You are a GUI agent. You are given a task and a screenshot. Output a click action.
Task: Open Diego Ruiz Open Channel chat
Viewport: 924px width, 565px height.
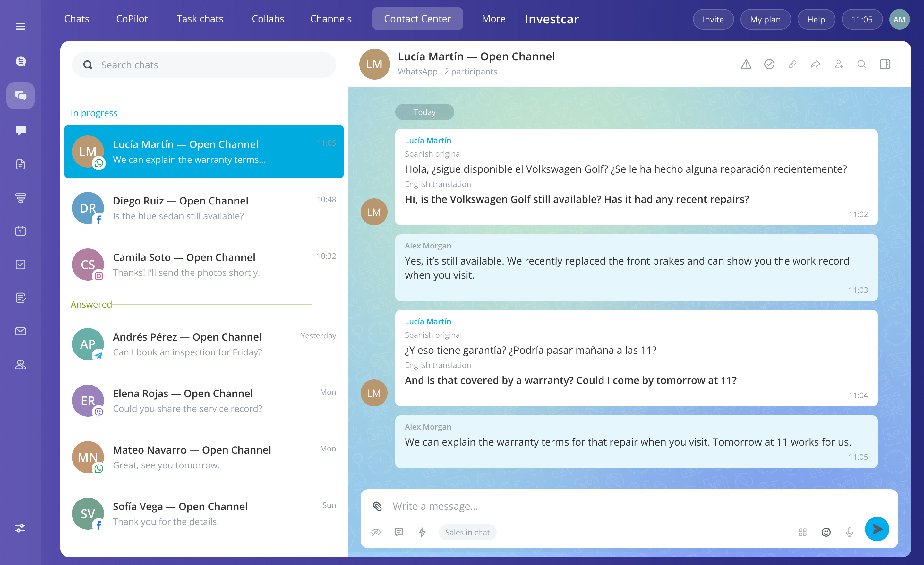pos(204,208)
